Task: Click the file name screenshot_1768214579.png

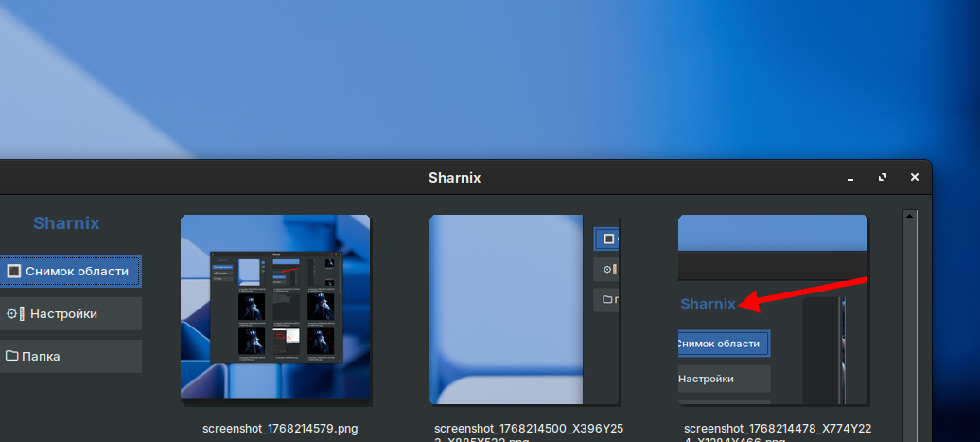Action: 280,429
